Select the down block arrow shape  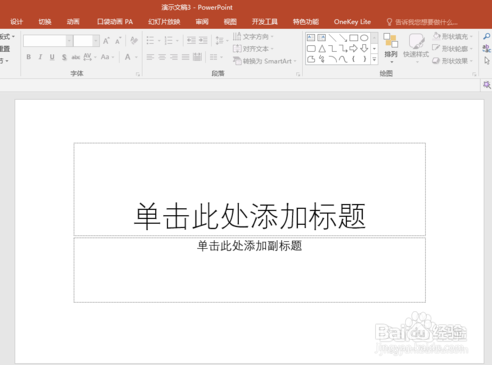pyautogui.click(x=364, y=49)
